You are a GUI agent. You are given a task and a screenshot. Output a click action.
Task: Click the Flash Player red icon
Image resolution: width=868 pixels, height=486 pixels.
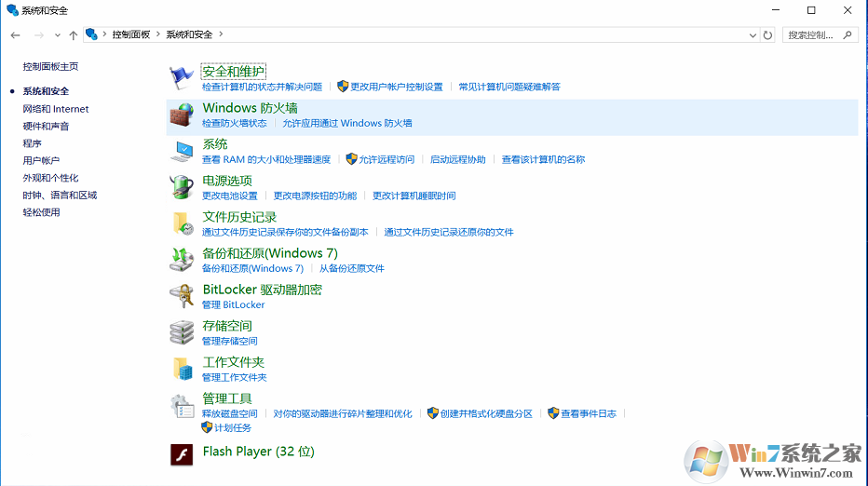(x=182, y=455)
